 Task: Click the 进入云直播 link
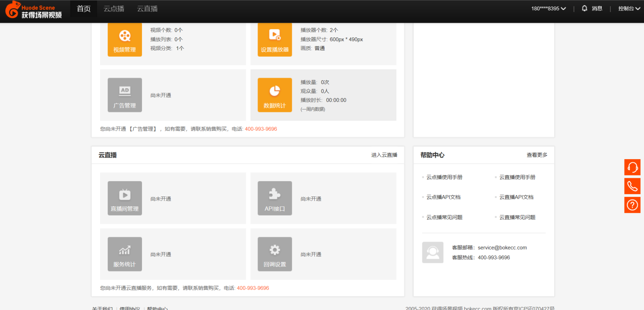pos(384,155)
